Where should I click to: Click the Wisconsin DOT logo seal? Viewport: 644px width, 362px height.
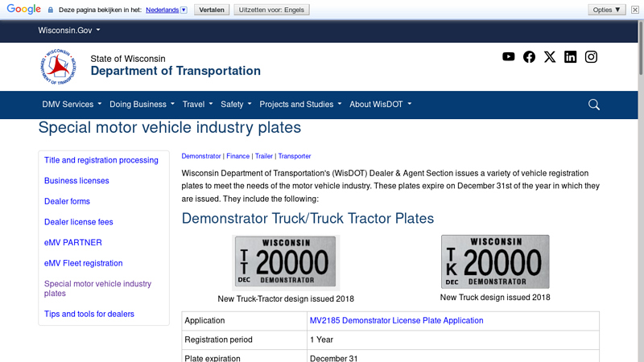click(58, 67)
